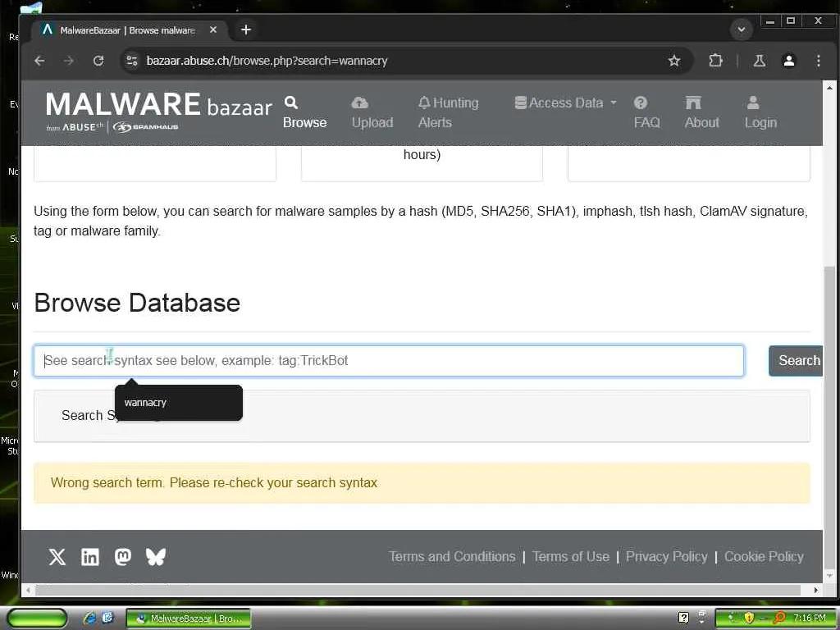Click the MALWARE bazaar logo
The width and height of the screenshot is (840, 630).
coord(158,112)
